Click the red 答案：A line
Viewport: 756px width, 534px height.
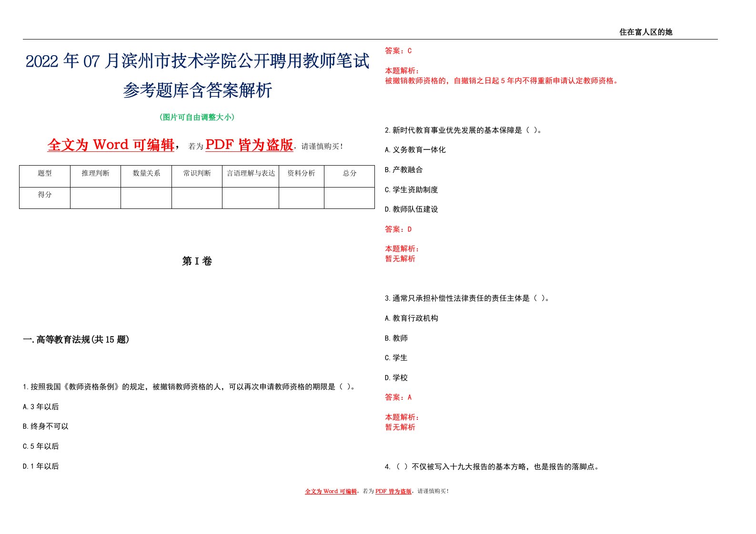(398, 397)
